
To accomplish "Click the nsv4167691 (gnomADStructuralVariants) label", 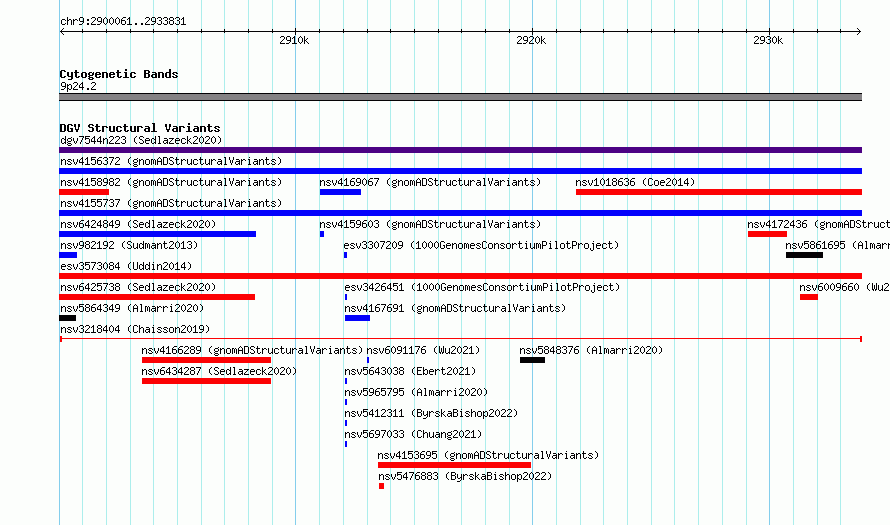I will click(455, 308).
